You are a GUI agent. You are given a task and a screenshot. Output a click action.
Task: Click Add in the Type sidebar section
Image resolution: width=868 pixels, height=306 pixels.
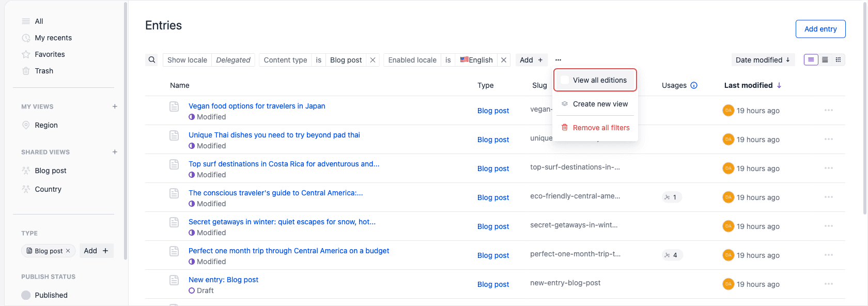click(96, 251)
